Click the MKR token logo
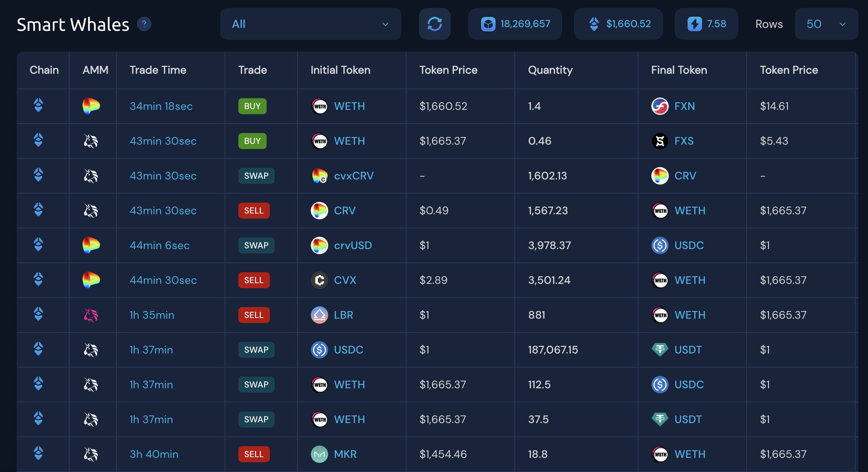The width and height of the screenshot is (868, 472). coord(320,454)
